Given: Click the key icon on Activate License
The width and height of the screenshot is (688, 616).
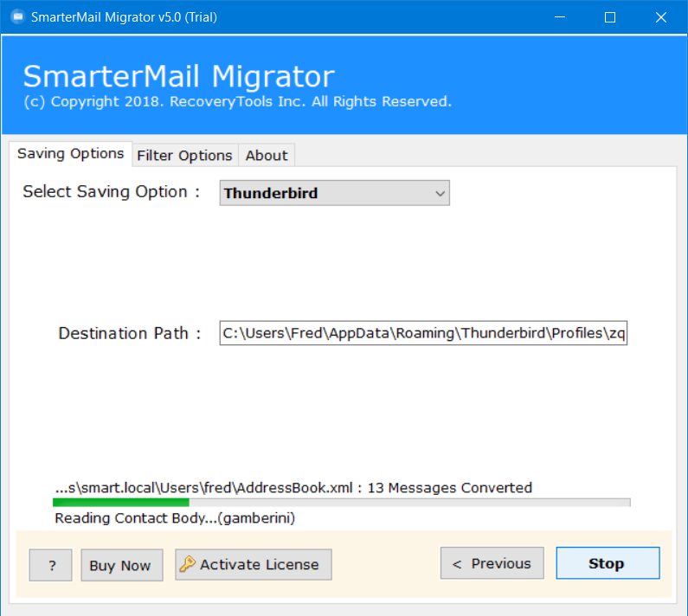Looking at the screenshot, I should click(187, 564).
